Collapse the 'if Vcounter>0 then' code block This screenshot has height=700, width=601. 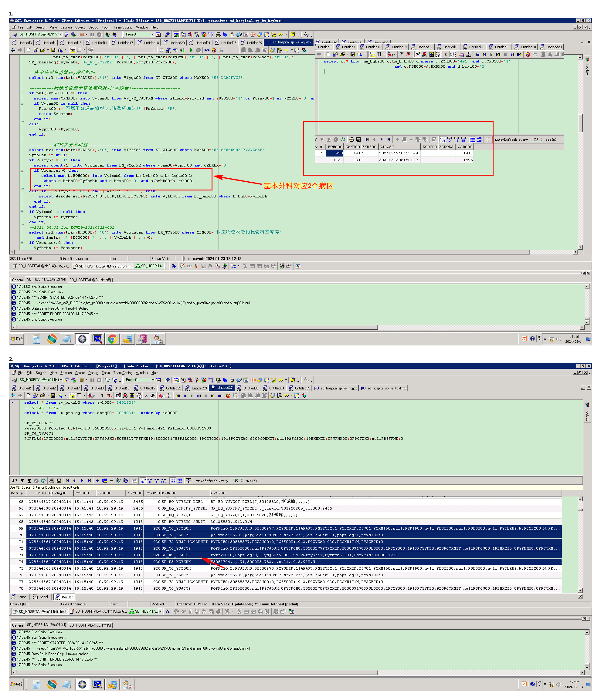(22, 171)
